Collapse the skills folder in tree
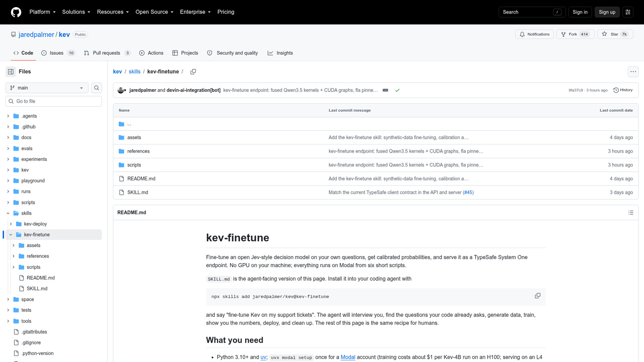 click(x=8, y=213)
